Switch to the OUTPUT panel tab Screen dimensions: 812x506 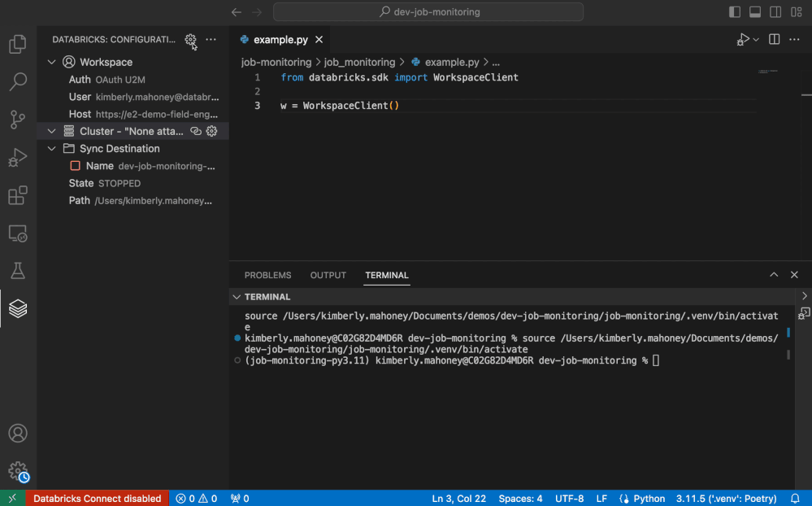[x=328, y=275]
